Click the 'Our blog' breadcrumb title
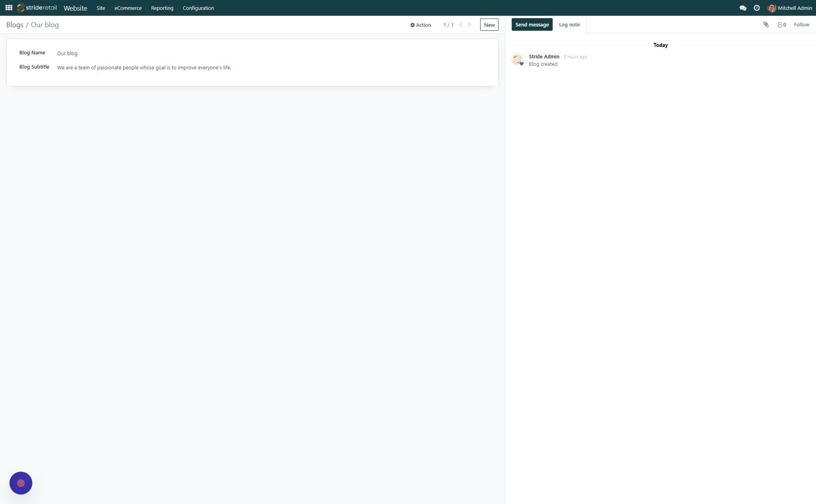Viewport: 816px width, 504px height. click(x=45, y=25)
